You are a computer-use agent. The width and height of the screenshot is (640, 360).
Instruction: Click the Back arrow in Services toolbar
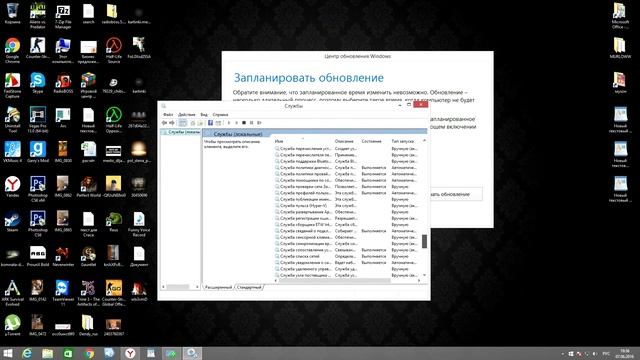pyautogui.click(x=164, y=123)
